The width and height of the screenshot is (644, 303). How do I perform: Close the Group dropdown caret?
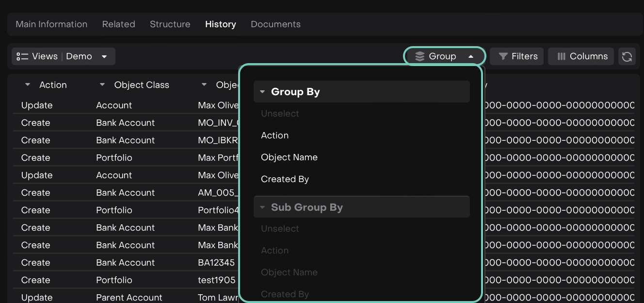471,56
